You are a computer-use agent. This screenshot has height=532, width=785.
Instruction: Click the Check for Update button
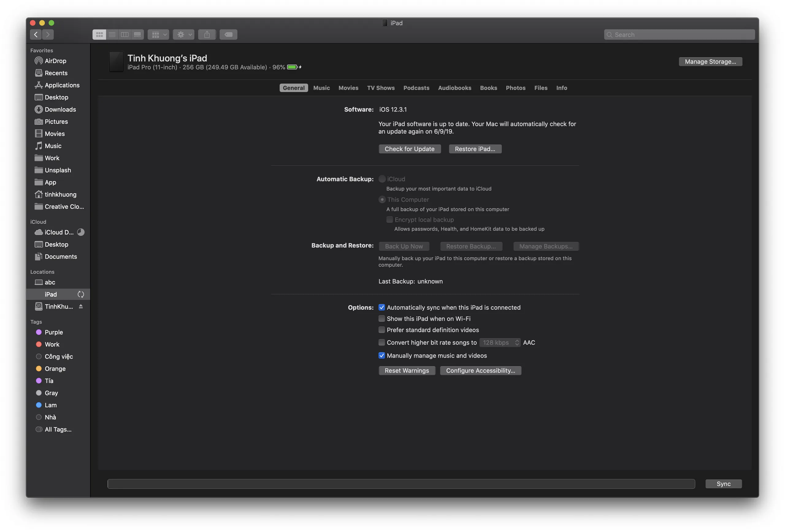(x=410, y=149)
